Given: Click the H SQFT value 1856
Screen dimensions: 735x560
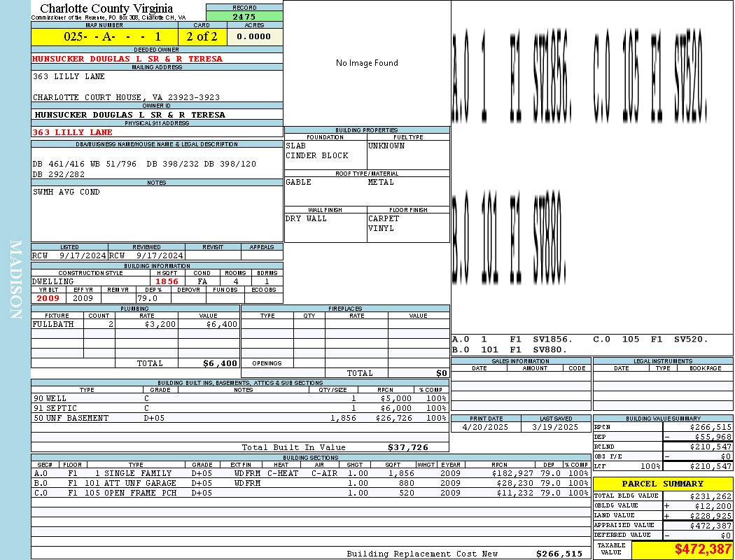Looking at the screenshot, I should click(167, 281).
